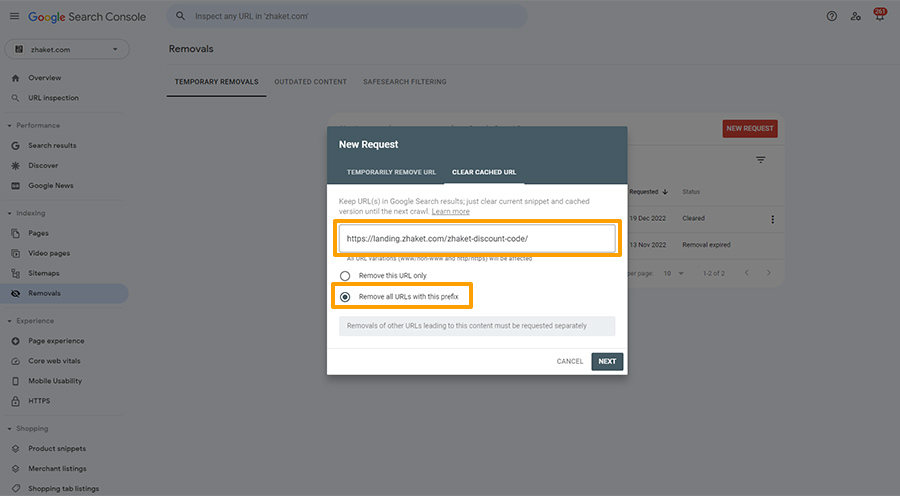The image size is (900, 496).
Task: Click the Page experience icon
Action: coord(15,341)
